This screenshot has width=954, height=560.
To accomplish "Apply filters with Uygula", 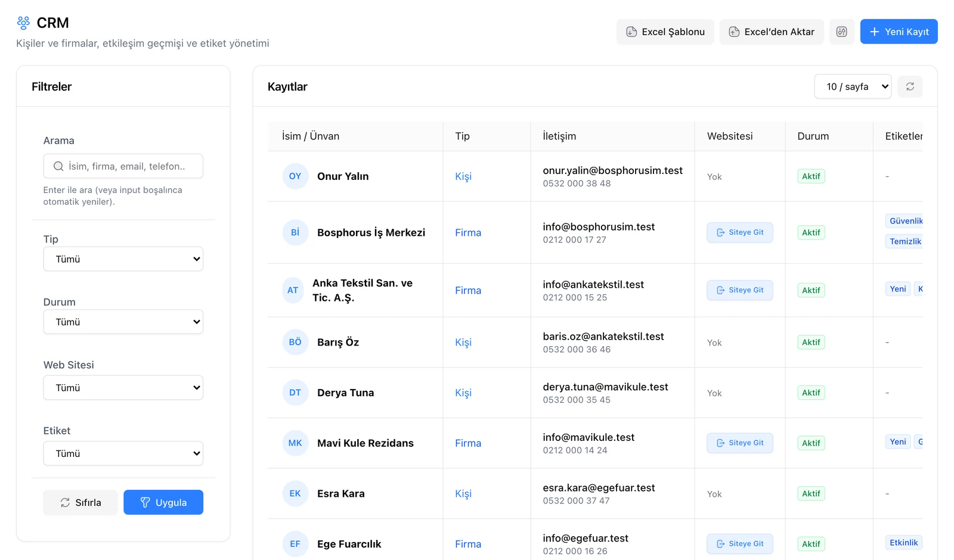I will [x=163, y=502].
